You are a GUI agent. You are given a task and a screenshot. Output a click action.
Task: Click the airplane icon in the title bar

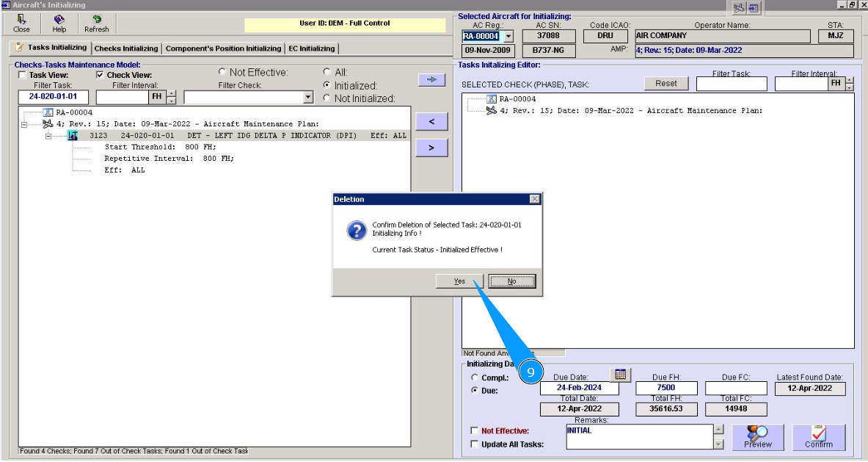(738, 8)
